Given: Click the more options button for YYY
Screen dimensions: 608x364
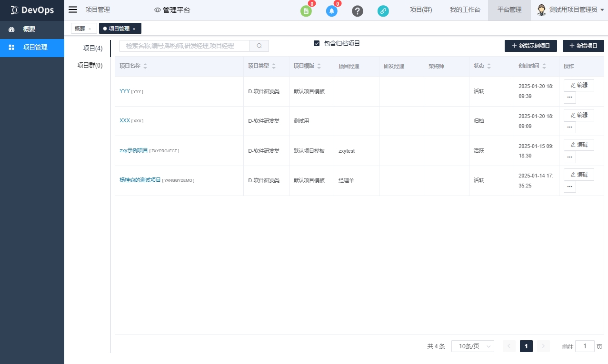Looking at the screenshot, I should point(569,98).
